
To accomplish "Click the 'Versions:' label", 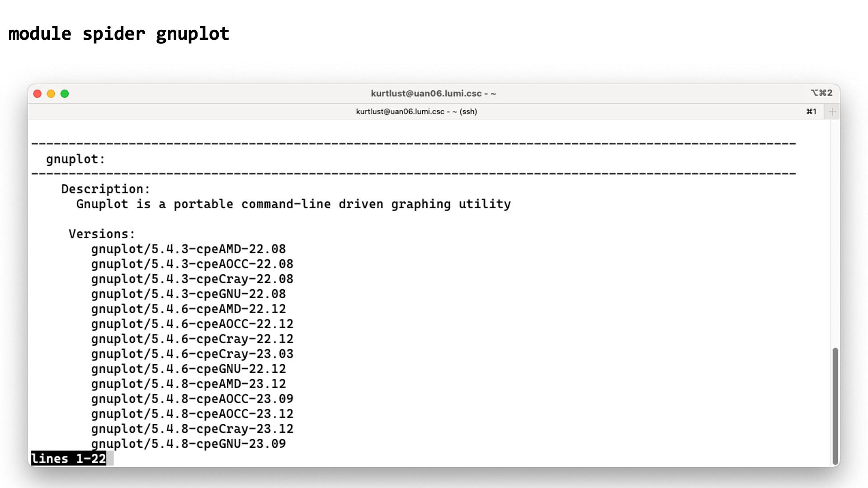I will tap(102, 234).
